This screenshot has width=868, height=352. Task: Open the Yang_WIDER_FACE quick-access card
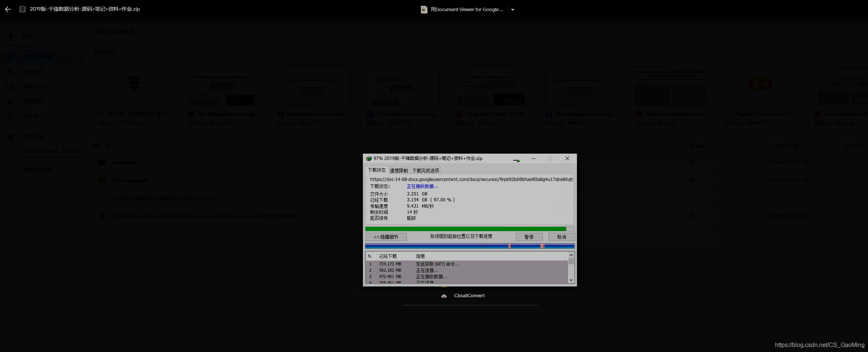coord(492,97)
